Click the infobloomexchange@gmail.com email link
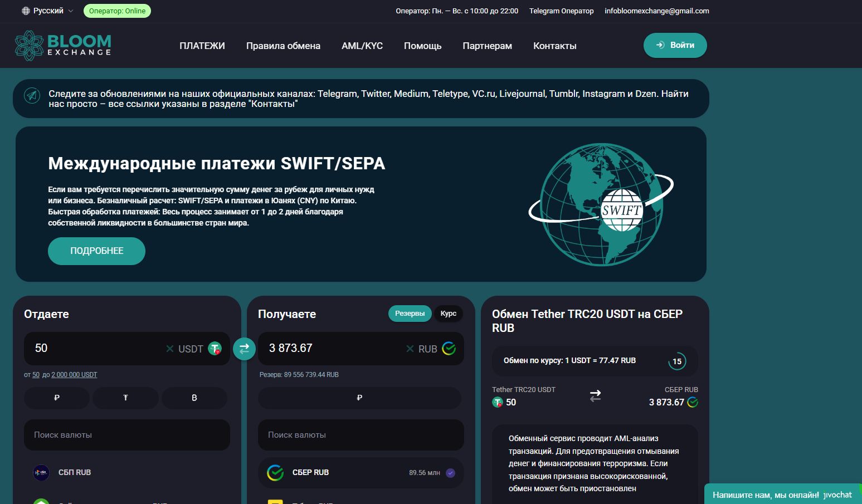This screenshot has width=862, height=504. click(656, 11)
